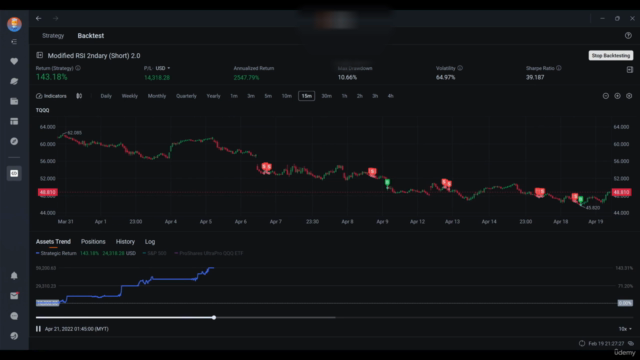Open the export report icon beside Sharpe Ratio

click(629, 70)
